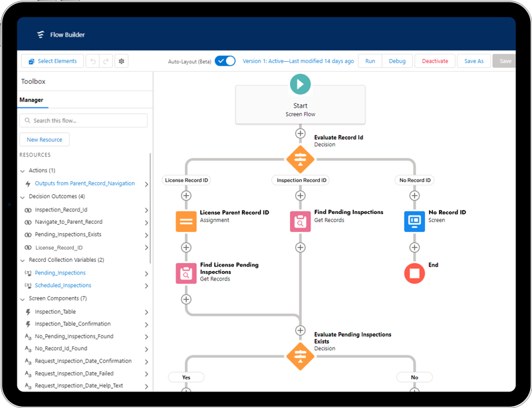Open the Pending_Inspections resource link
This screenshot has height=408, width=532.
[x=60, y=273]
